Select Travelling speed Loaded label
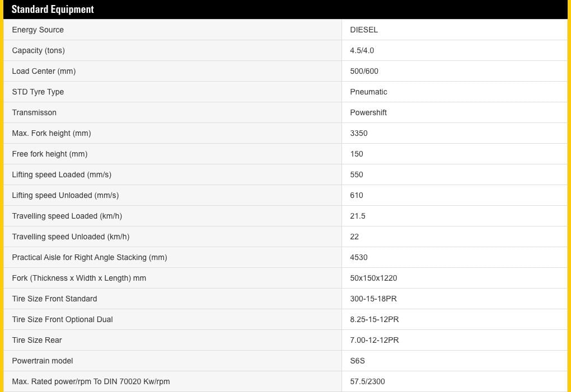The height and width of the screenshot is (392, 571). click(67, 216)
